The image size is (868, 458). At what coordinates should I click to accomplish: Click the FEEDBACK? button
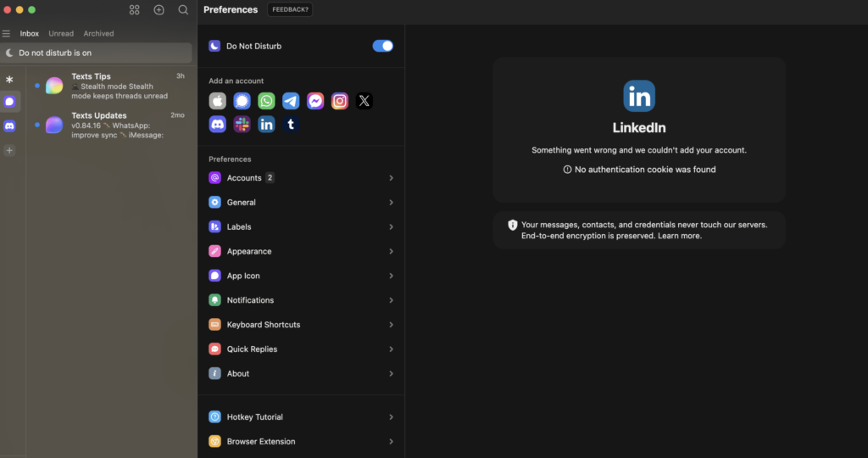[290, 10]
